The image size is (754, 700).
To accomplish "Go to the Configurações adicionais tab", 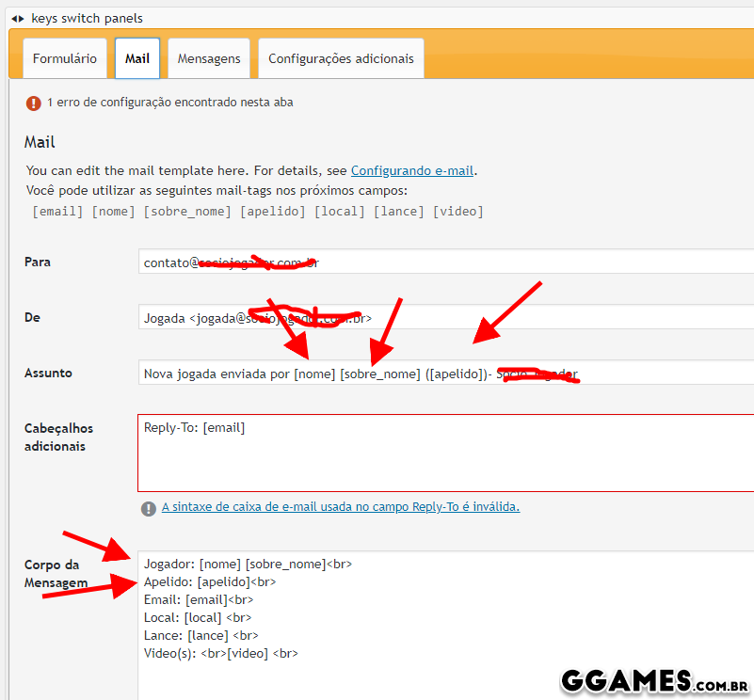I will click(341, 58).
